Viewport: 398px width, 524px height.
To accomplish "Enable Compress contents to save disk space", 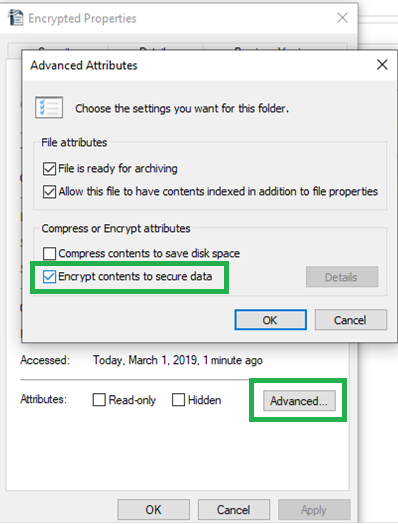I will 49,253.
